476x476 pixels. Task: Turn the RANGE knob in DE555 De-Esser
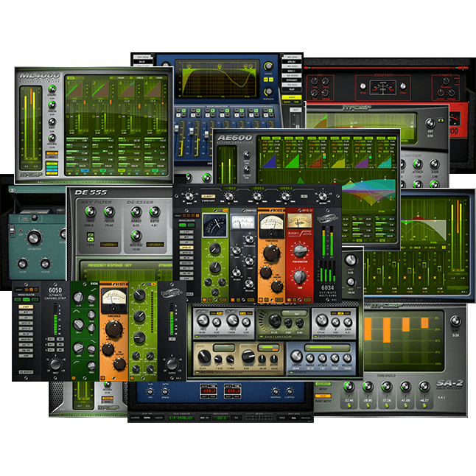coord(136,211)
